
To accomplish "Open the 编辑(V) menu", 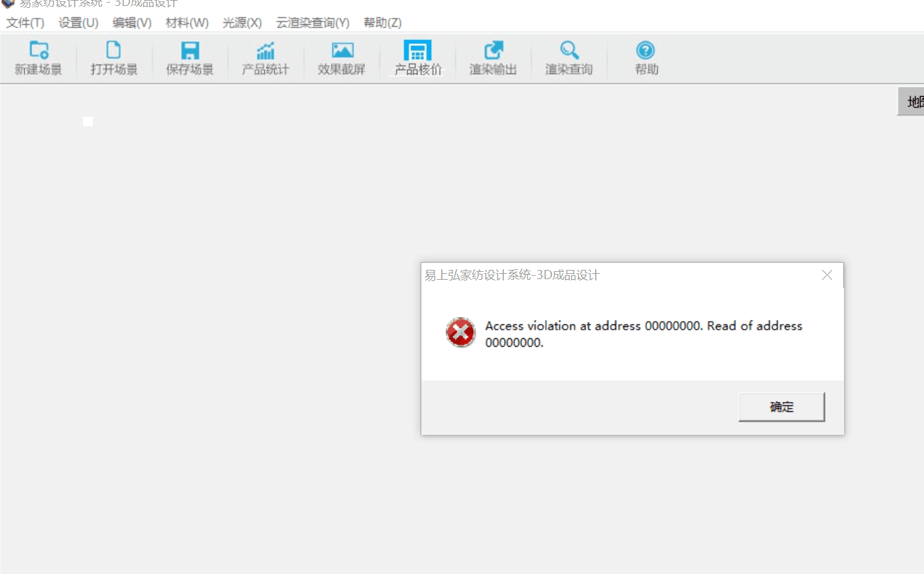I will (132, 23).
